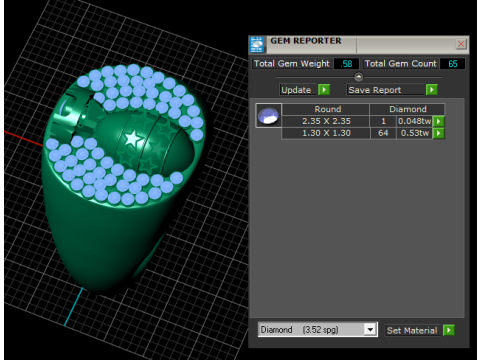Click the Gem Reporter panel icon
This screenshot has width=480, height=360.
pyautogui.click(x=257, y=45)
